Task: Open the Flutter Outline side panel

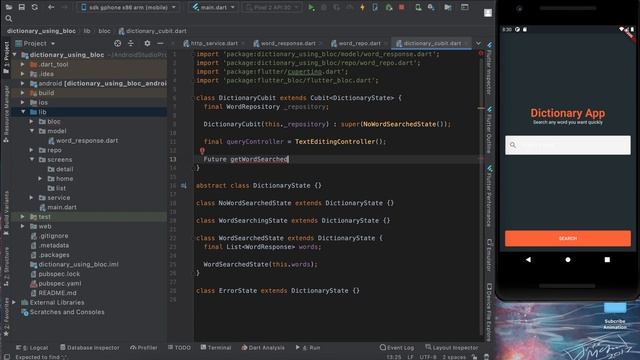Action: pyautogui.click(x=489, y=131)
